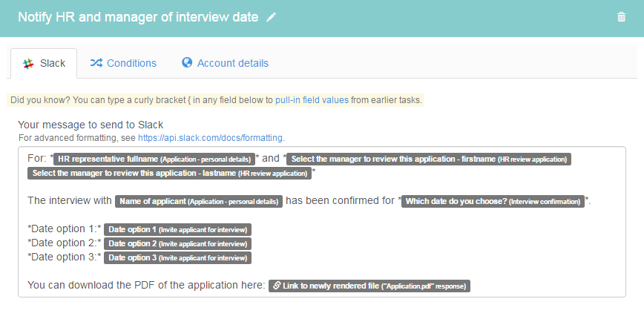Select the HR representative fullname field tag
The width and height of the screenshot is (644, 319).
coord(154,159)
